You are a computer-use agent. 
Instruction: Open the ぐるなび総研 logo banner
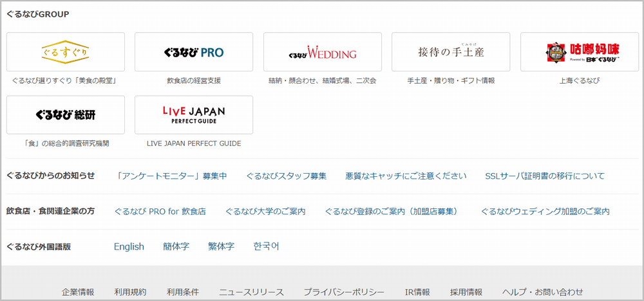(x=65, y=114)
